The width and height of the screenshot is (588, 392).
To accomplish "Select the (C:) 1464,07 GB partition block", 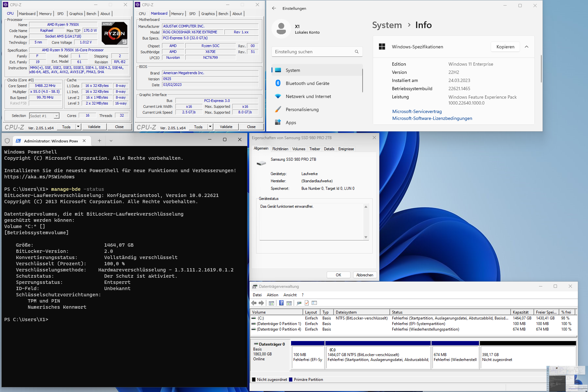I will [378, 355].
